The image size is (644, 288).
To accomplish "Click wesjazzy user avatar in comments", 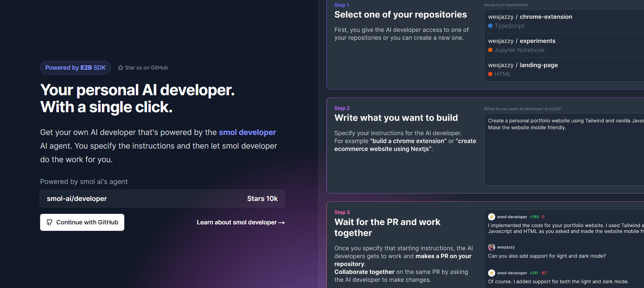I will (491, 247).
